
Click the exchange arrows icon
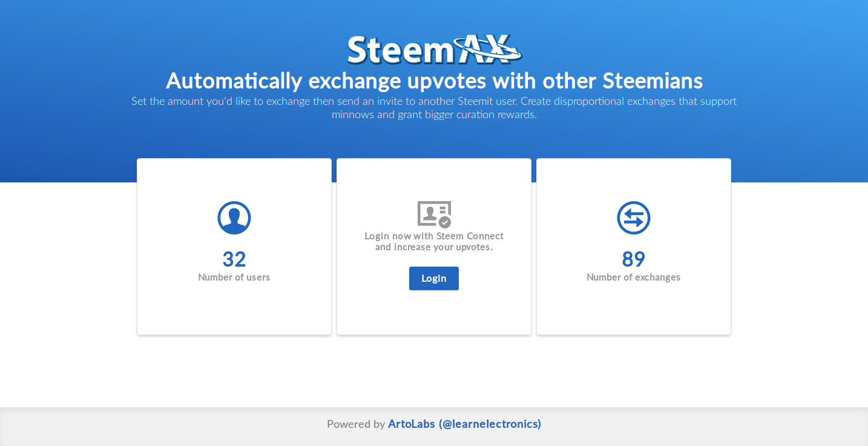pyautogui.click(x=634, y=218)
